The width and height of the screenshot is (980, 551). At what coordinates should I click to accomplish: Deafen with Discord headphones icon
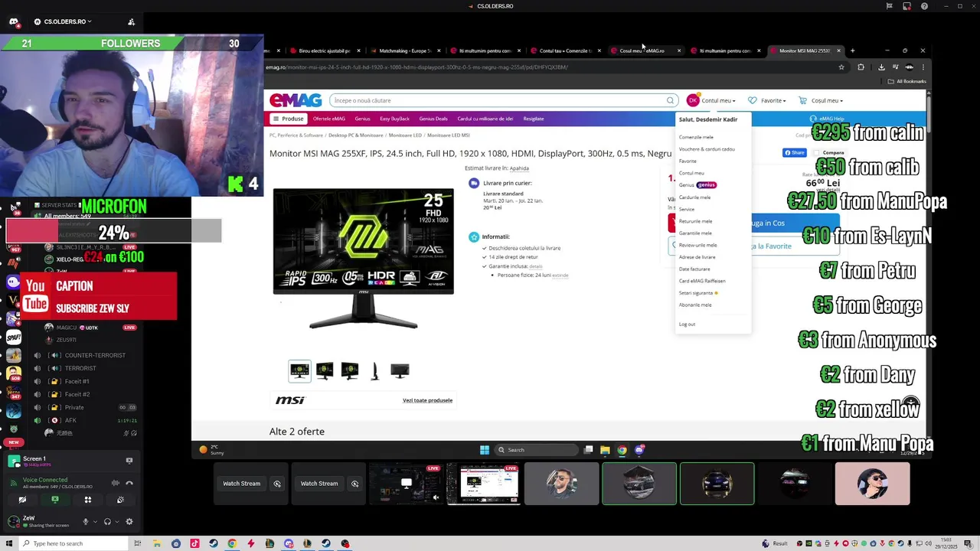pyautogui.click(x=107, y=522)
